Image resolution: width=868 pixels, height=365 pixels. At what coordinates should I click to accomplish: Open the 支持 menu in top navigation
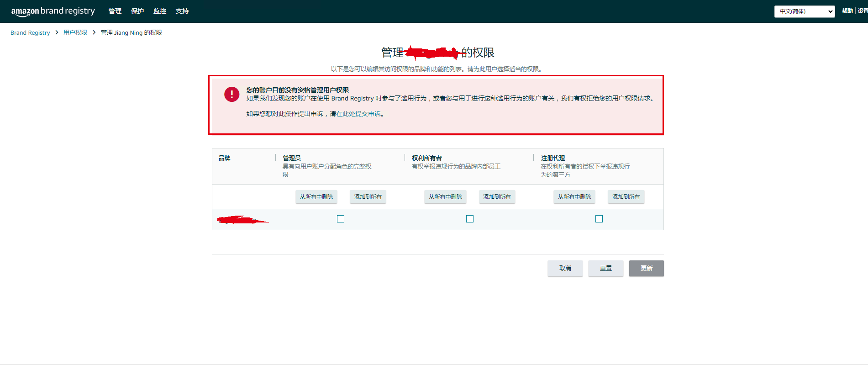point(182,11)
